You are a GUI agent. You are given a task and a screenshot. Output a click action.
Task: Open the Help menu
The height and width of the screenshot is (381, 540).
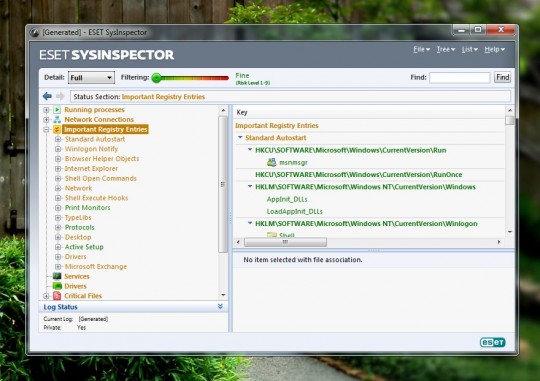[x=495, y=49]
